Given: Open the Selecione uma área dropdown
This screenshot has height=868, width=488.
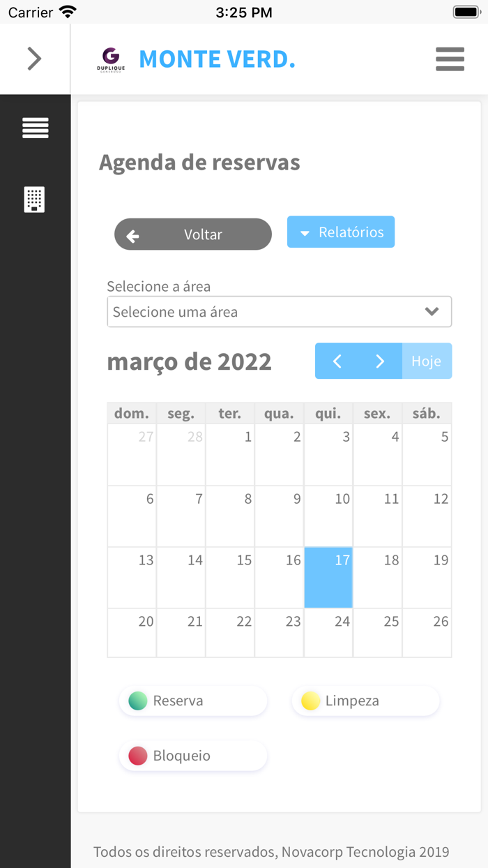Looking at the screenshot, I should pos(279,311).
